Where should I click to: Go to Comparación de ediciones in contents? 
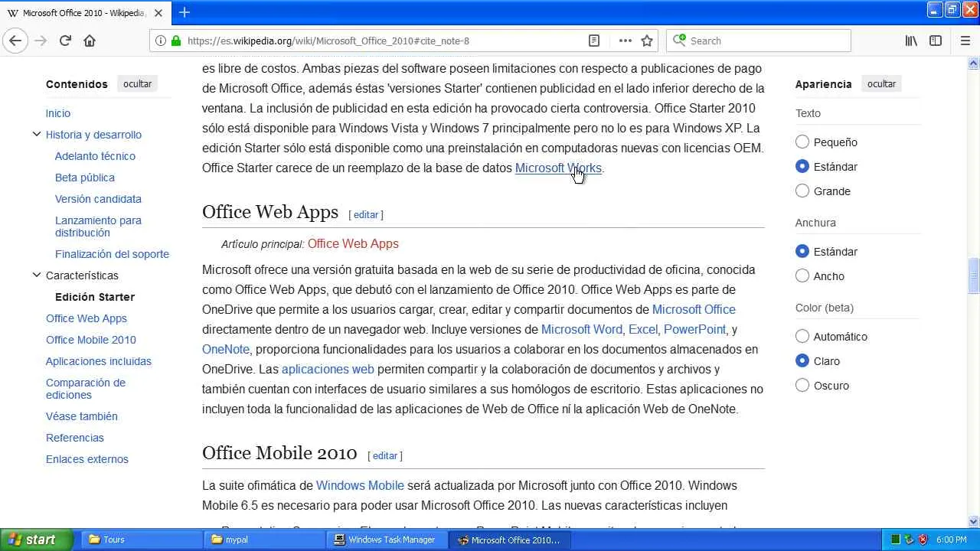(86, 389)
